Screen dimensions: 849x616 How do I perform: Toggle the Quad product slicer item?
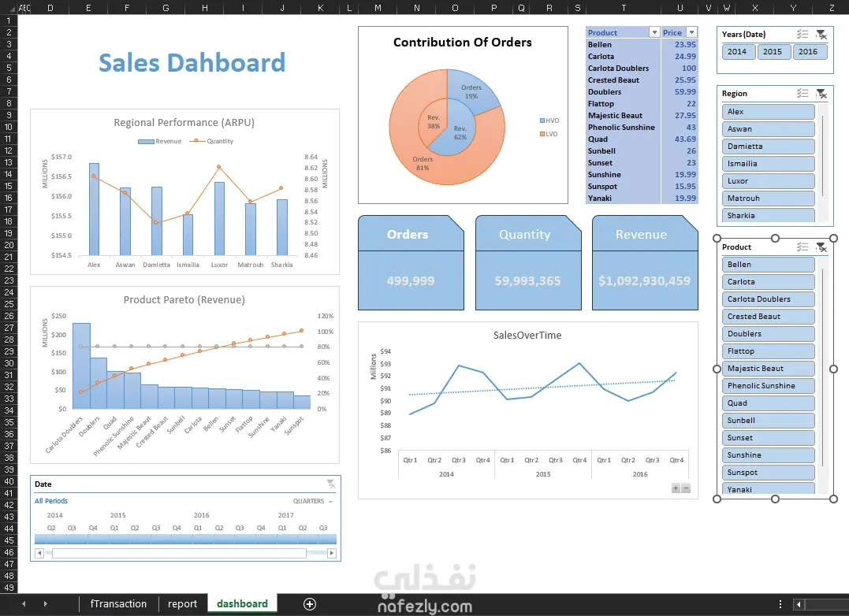(x=768, y=403)
